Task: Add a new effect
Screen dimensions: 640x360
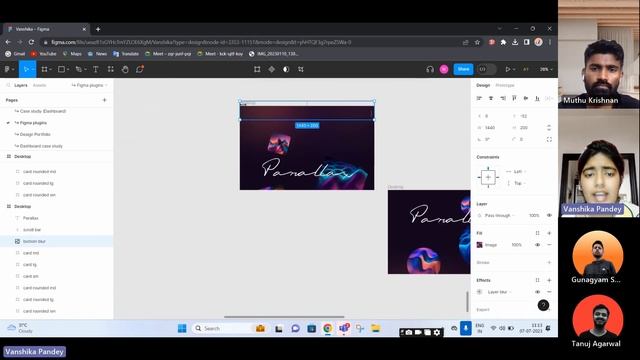Action: click(549, 280)
